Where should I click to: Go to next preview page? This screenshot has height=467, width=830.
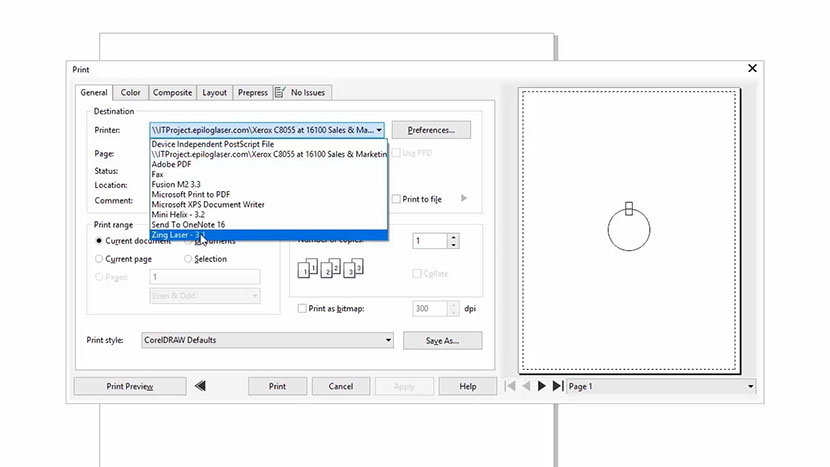click(x=542, y=386)
